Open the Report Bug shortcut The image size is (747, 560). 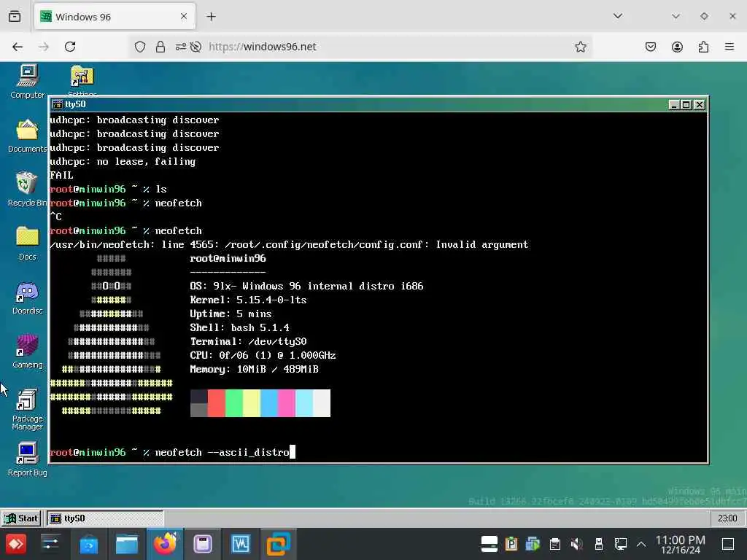(27, 459)
